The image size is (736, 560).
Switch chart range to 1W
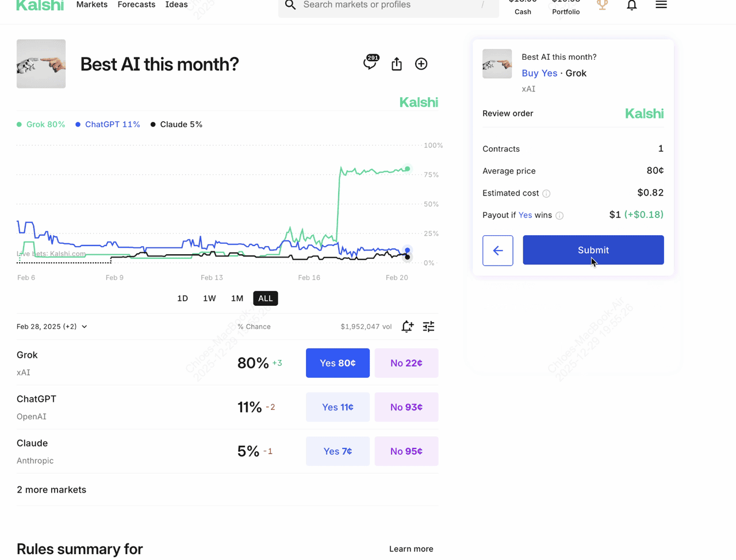pyautogui.click(x=209, y=298)
